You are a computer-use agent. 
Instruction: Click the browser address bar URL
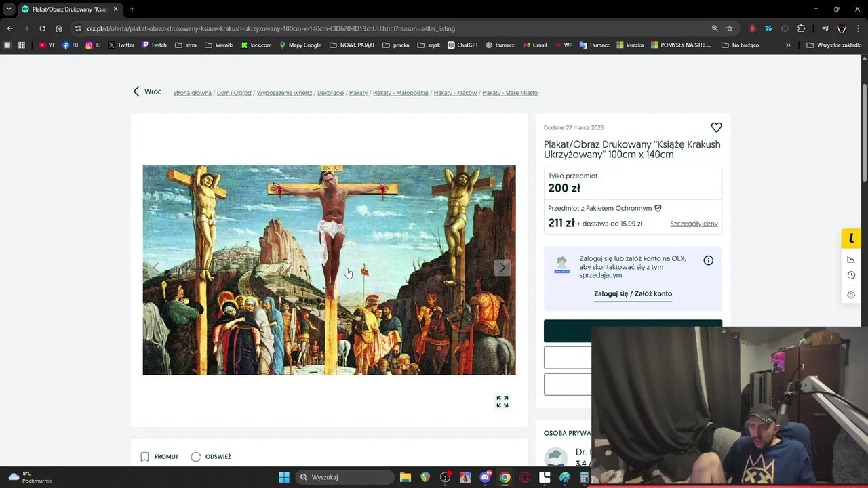pyautogui.click(x=271, y=28)
